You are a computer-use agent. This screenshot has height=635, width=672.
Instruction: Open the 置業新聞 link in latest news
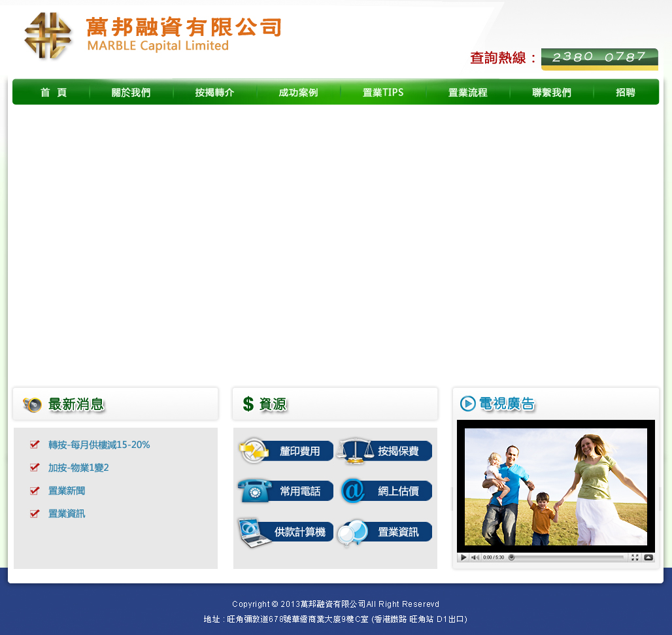[x=67, y=491]
